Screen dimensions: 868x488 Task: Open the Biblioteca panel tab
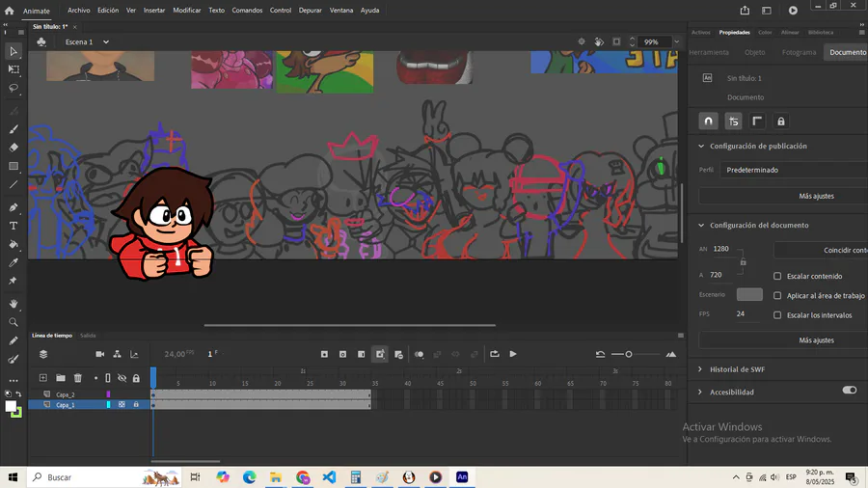point(821,32)
